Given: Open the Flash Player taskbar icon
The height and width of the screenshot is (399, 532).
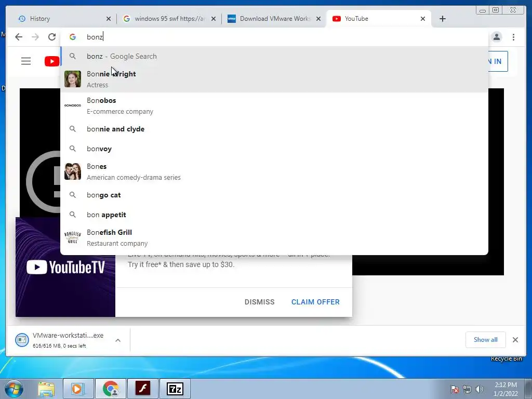Looking at the screenshot, I should pyautogui.click(x=143, y=389).
